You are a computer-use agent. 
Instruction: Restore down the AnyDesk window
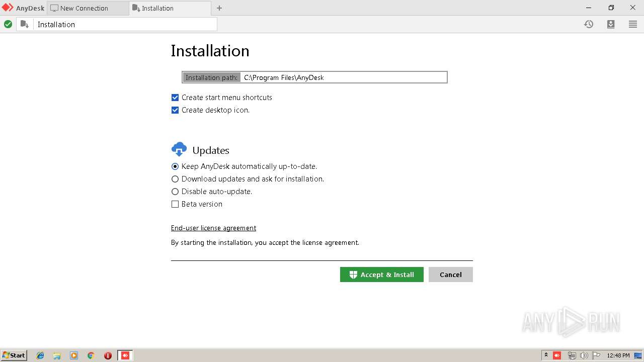[x=611, y=8]
